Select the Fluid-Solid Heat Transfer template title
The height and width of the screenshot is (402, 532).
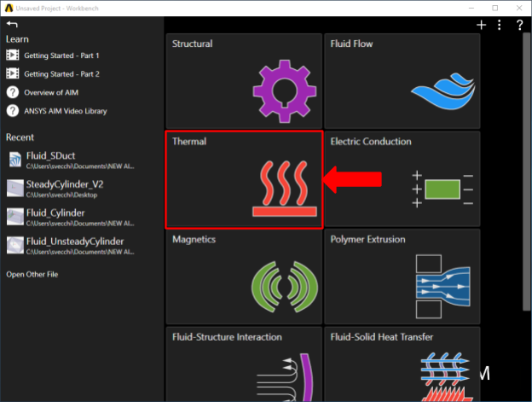point(382,337)
